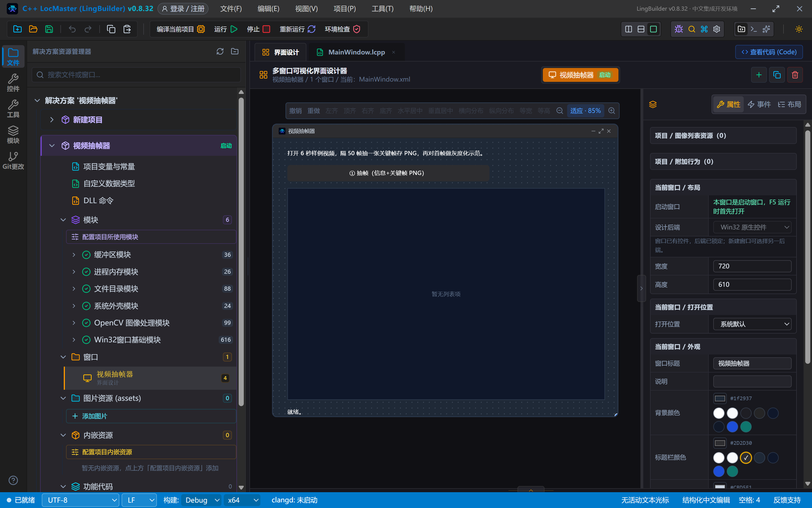Open the 打开位置 系统默认 dropdown
This screenshot has height=508, width=812.
pos(752,324)
